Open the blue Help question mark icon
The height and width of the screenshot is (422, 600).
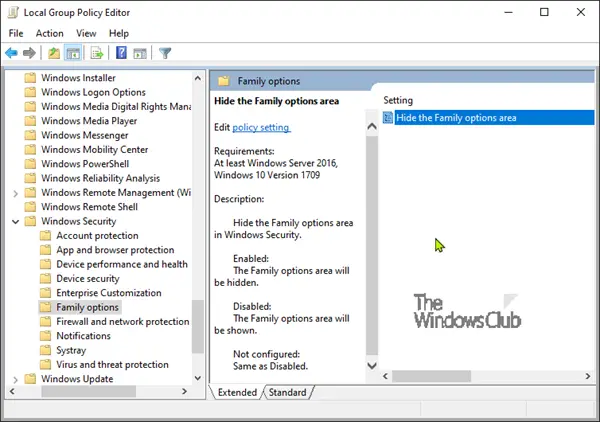(x=121, y=52)
